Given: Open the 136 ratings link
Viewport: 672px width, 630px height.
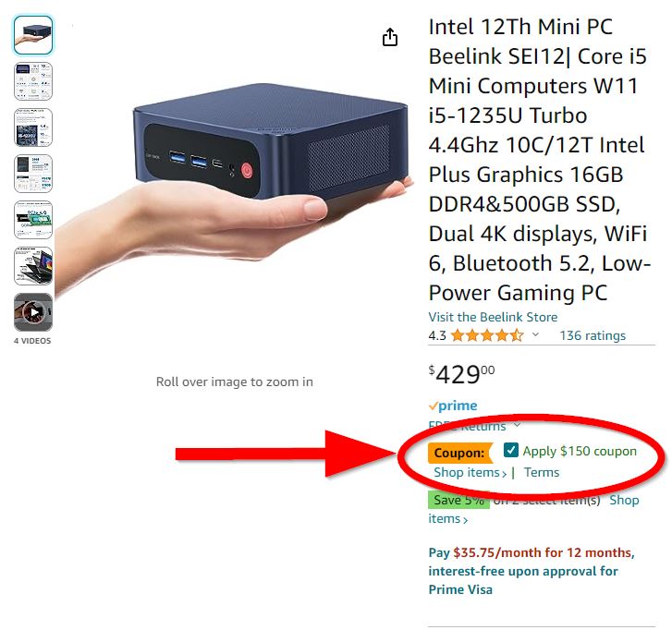Looking at the screenshot, I should (593, 335).
